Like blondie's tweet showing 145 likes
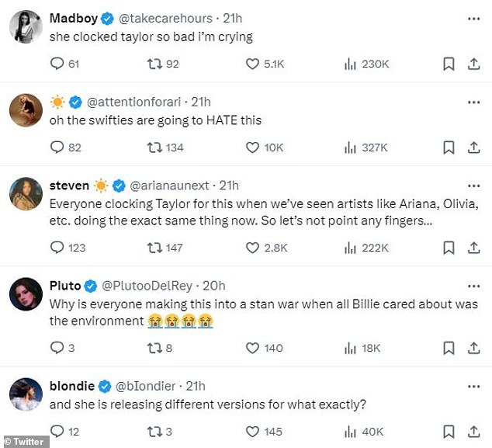Image resolution: width=492 pixels, height=448 pixels. coord(252,432)
